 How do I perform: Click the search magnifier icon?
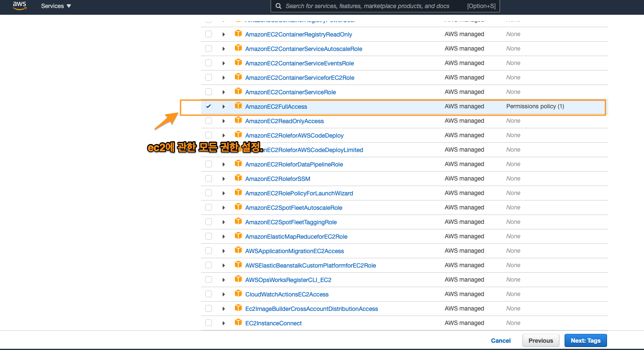tap(278, 6)
